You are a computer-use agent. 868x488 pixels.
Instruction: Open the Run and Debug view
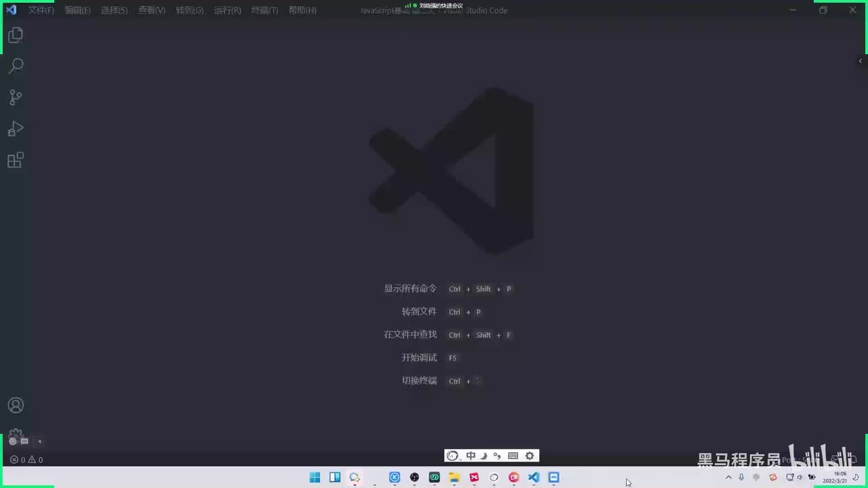tap(16, 129)
